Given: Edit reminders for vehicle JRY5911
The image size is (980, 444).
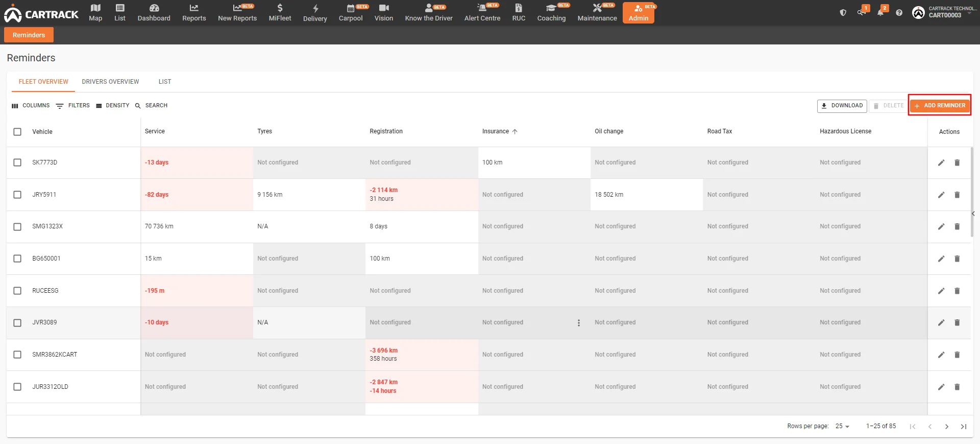Looking at the screenshot, I should coord(941,195).
